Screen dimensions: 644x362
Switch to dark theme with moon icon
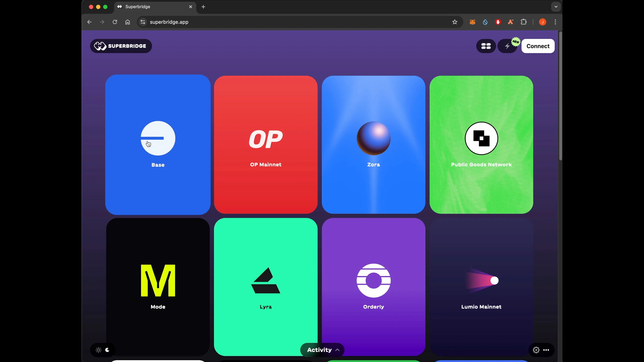click(x=108, y=350)
